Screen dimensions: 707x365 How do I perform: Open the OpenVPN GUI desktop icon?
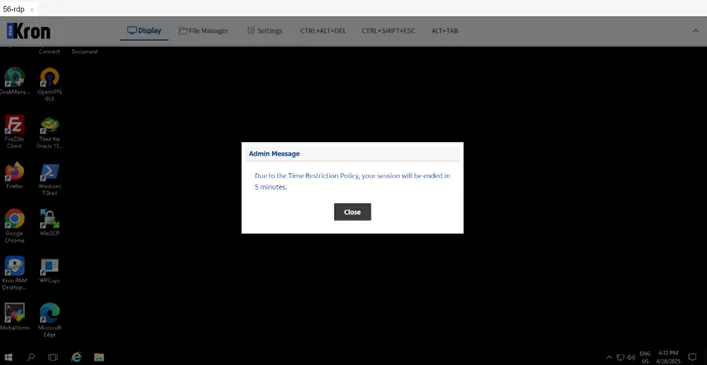point(50,84)
